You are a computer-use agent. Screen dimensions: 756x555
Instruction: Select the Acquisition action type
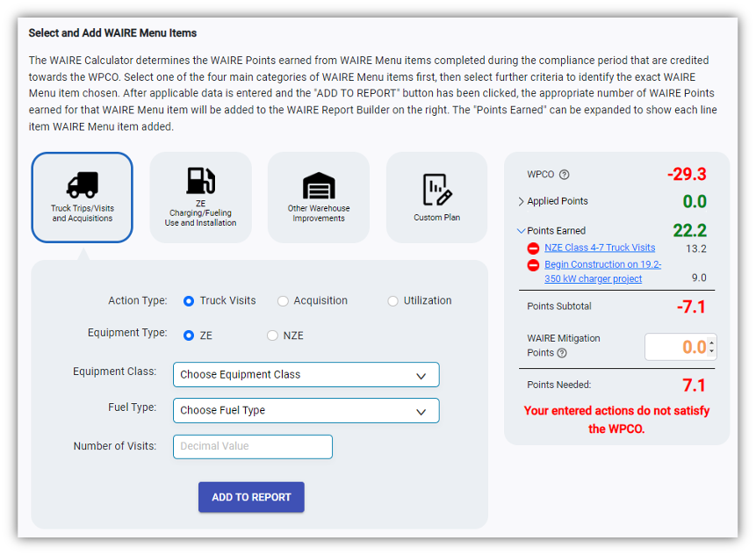coord(283,301)
